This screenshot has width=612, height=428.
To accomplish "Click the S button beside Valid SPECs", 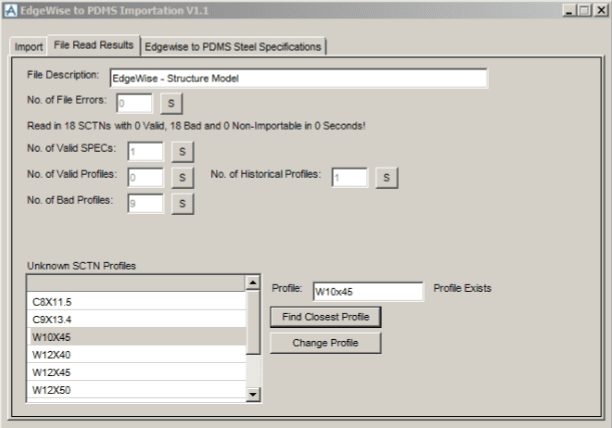I will tap(182, 152).
